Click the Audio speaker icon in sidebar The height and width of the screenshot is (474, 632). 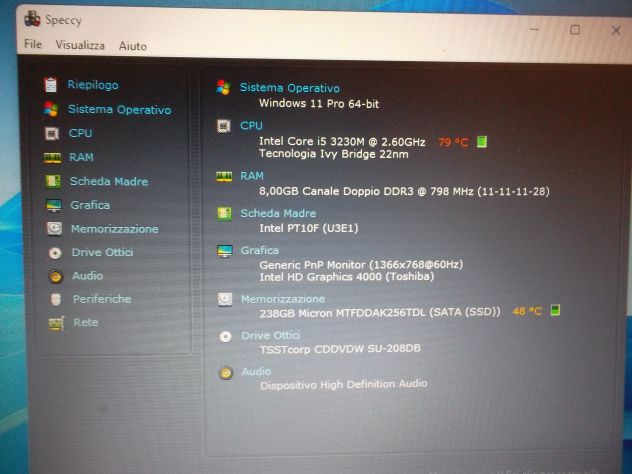56,276
